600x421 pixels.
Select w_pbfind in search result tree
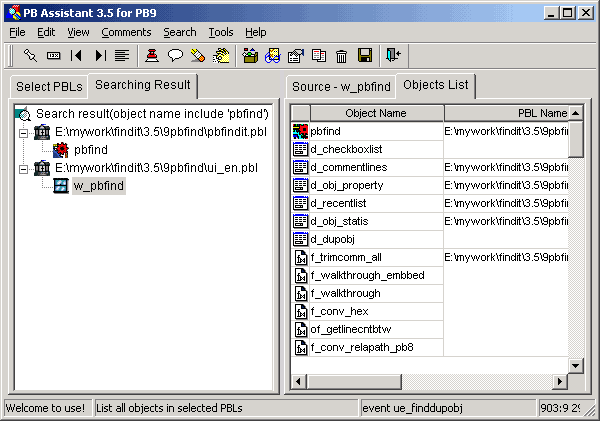pos(98,186)
